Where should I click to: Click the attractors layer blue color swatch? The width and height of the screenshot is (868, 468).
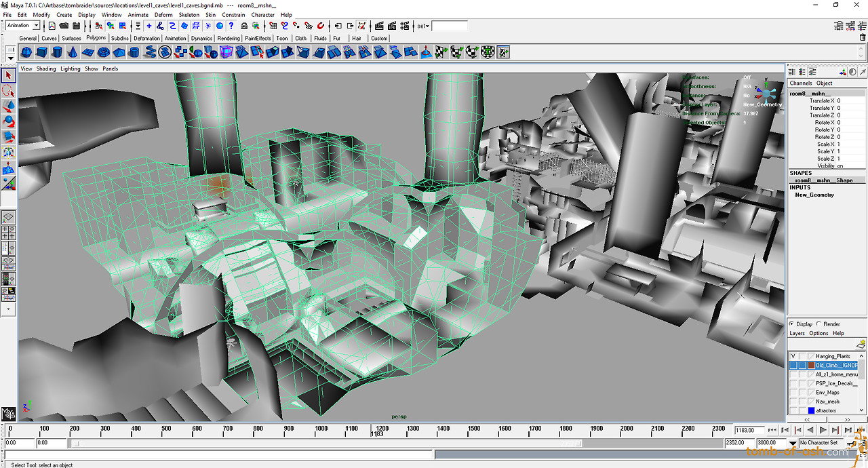pyautogui.click(x=810, y=410)
